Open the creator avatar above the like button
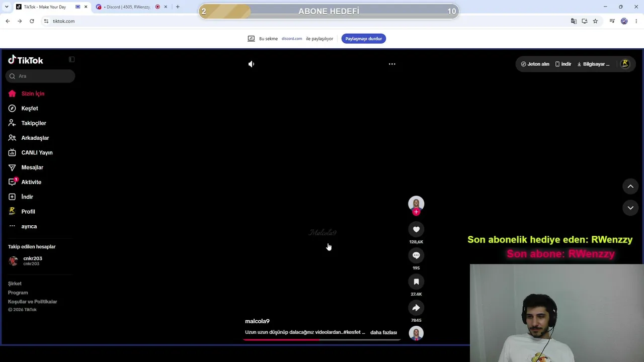The width and height of the screenshot is (644, 362). click(416, 203)
